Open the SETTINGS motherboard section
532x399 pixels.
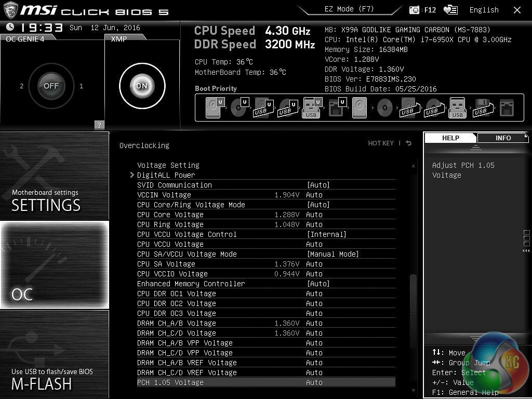click(x=55, y=177)
